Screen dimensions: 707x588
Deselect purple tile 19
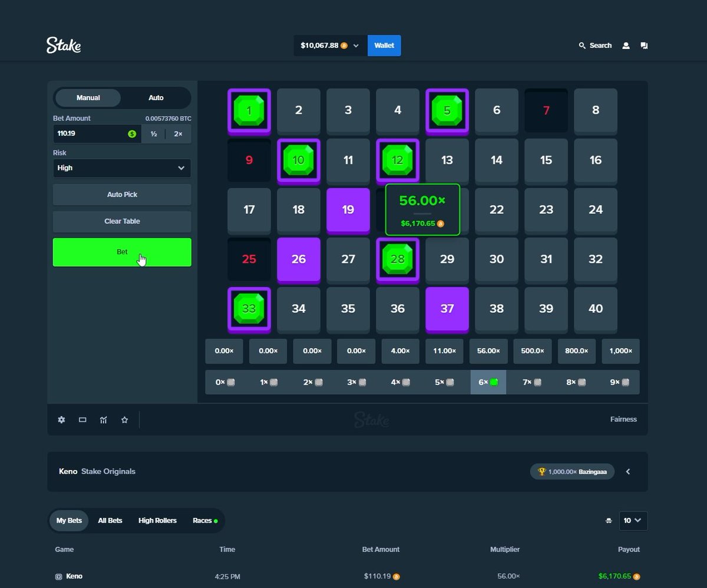click(348, 210)
